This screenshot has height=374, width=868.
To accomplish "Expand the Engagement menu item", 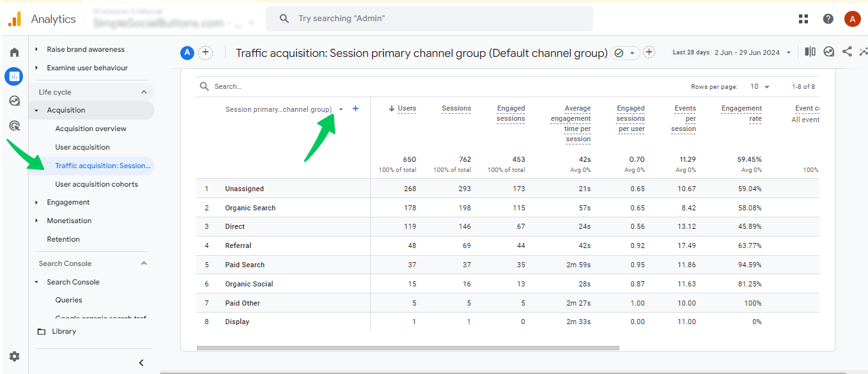I will [x=68, y=202].
